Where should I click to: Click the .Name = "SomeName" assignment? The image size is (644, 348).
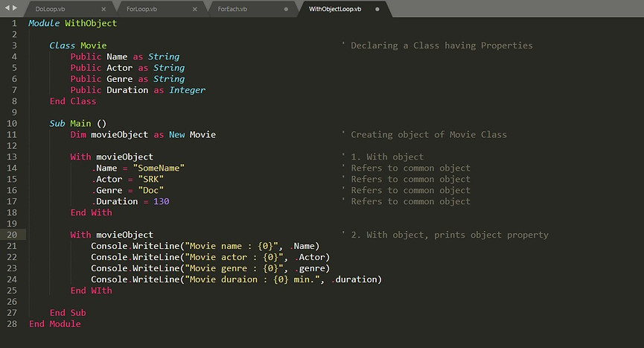(x=138, y=168)
